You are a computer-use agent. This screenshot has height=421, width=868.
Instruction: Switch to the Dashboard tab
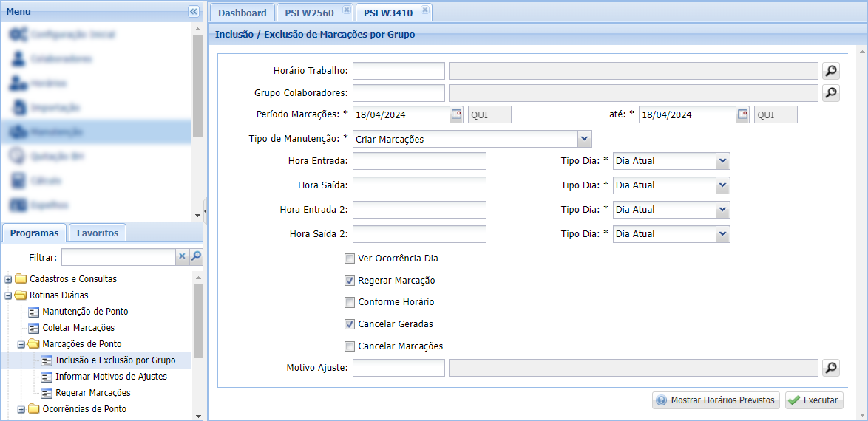[x=243, y=13]
